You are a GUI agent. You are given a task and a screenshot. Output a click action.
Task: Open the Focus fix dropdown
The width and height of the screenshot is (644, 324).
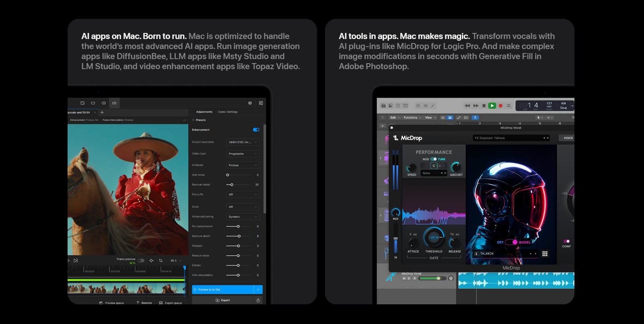[x=243, y=195]
